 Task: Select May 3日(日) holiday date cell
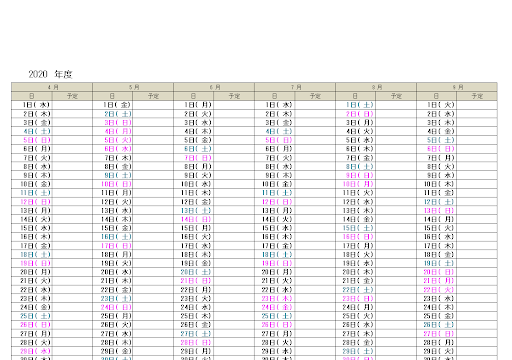(x=113, y=122)
